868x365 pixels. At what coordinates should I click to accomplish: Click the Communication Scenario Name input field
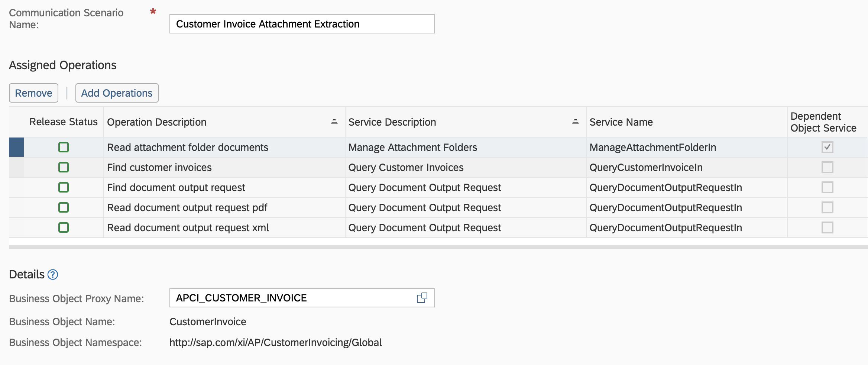pos(302,24)
